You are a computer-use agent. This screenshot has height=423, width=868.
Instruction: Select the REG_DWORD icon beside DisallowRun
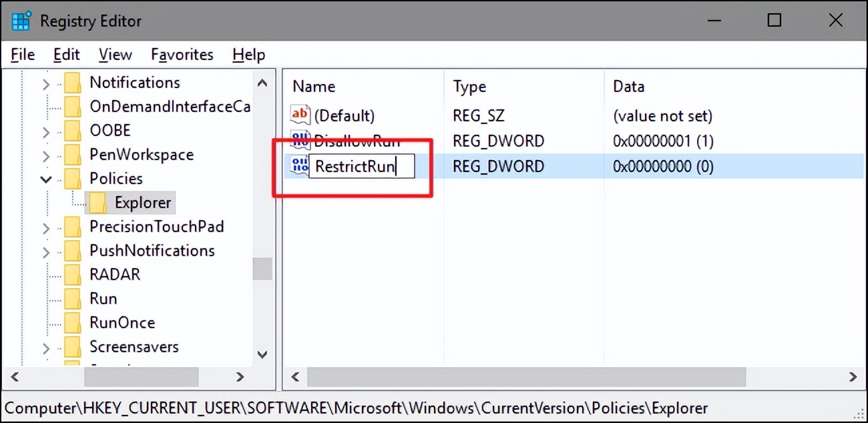(x=300, y=141)
